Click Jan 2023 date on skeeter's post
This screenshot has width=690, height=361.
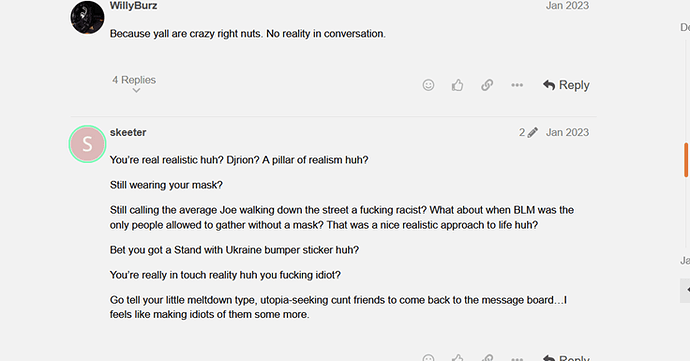click(x=567, y=133)
